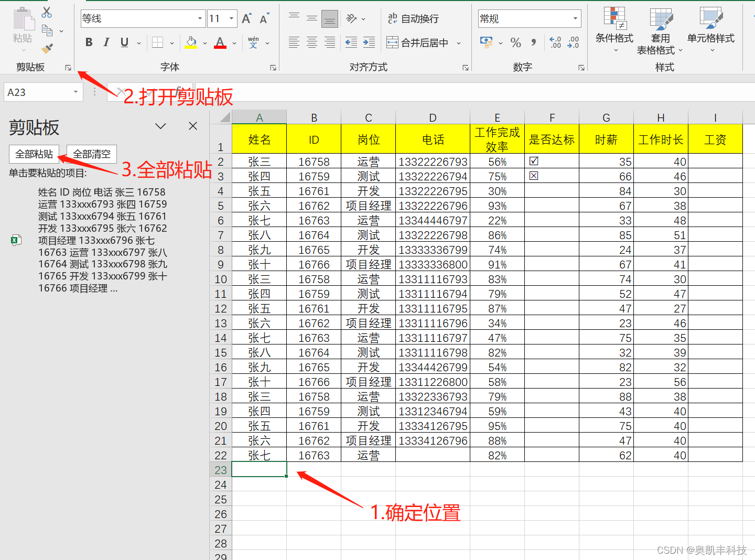This screenshot has height=560, width=755.
Task: Open font group dialog launcher
Action: point(273,68)
